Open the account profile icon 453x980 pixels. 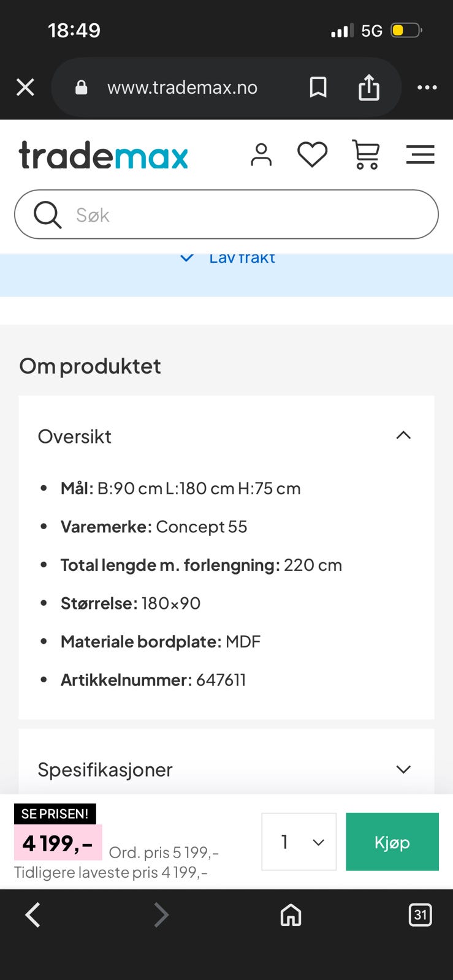(262, 154)
